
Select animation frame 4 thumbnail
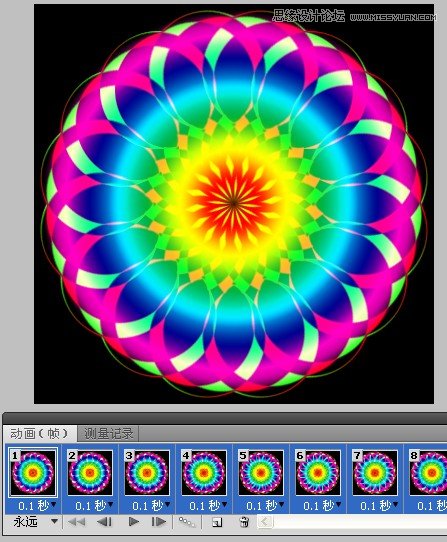(x=204, y=473)
